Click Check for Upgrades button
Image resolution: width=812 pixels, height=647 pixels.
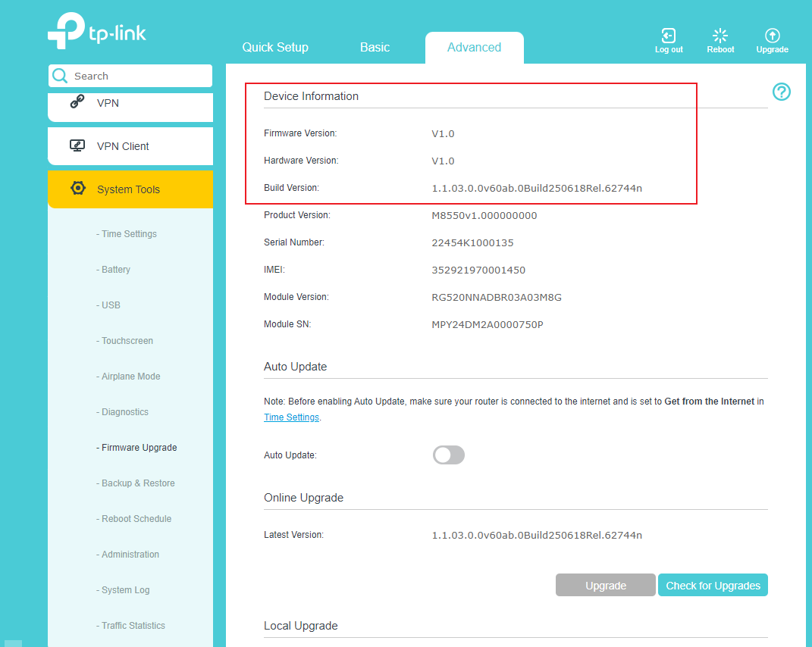713,586
